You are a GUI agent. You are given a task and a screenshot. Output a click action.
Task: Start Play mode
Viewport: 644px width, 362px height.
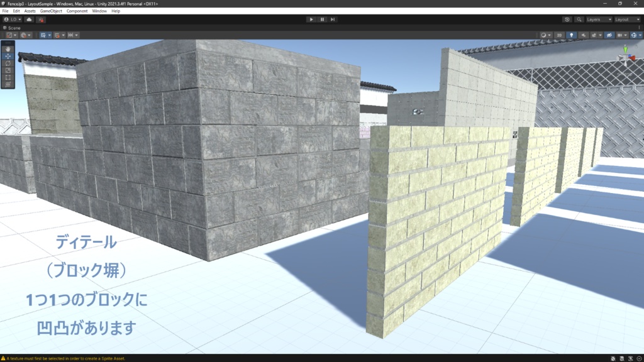coord(311,19)
